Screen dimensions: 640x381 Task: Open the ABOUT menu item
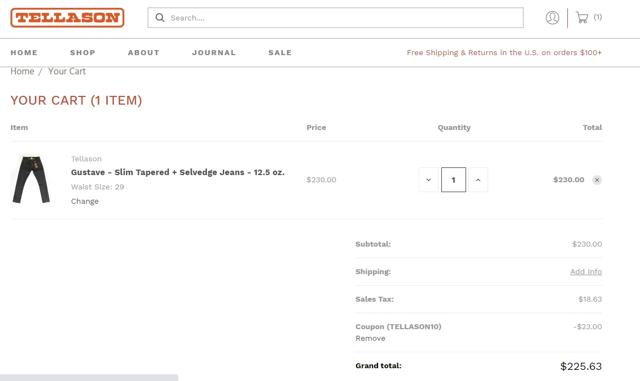[x=144, y=53]
